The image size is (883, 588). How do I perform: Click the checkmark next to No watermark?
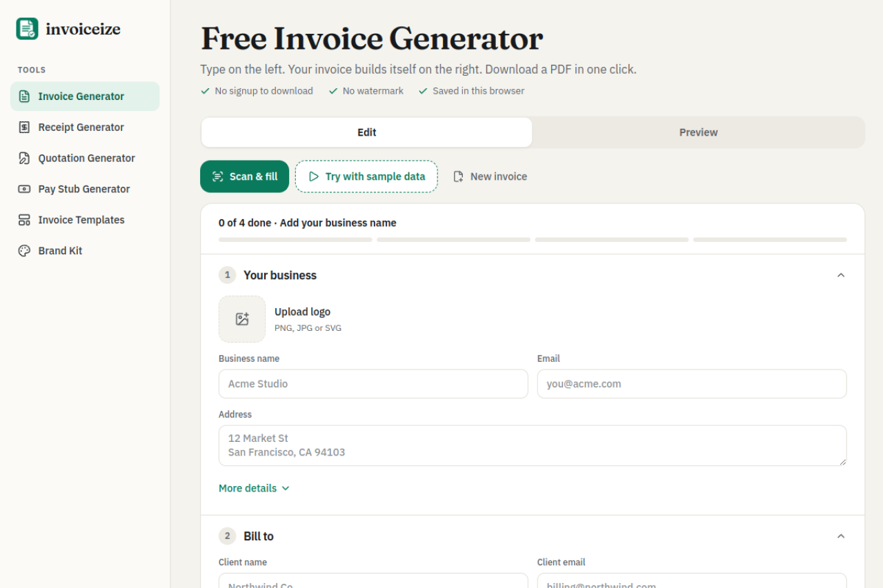pyautogui.click(x=333, y=91)
